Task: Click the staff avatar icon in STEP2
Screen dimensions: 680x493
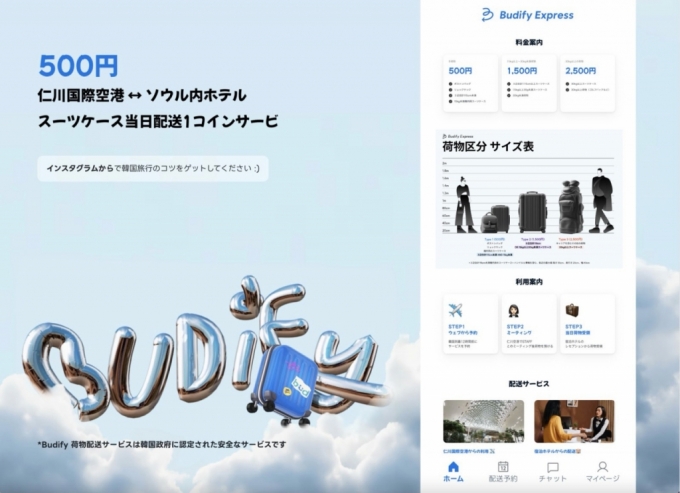Action: [513, 310]
